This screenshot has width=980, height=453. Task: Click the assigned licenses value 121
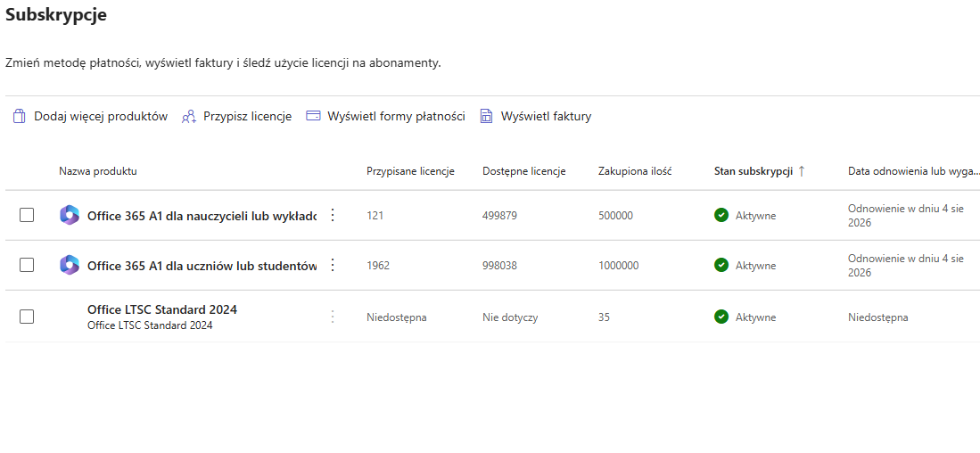pos(375,216)
